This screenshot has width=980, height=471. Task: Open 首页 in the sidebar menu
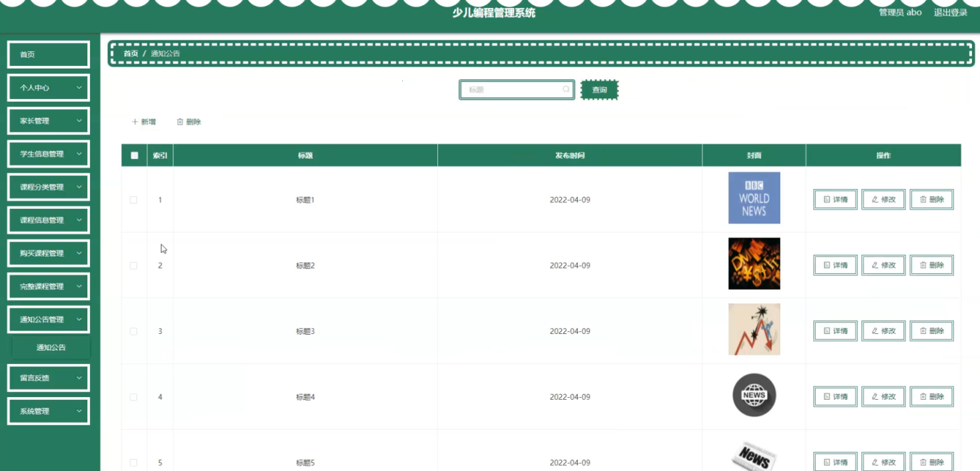[48, 55]
